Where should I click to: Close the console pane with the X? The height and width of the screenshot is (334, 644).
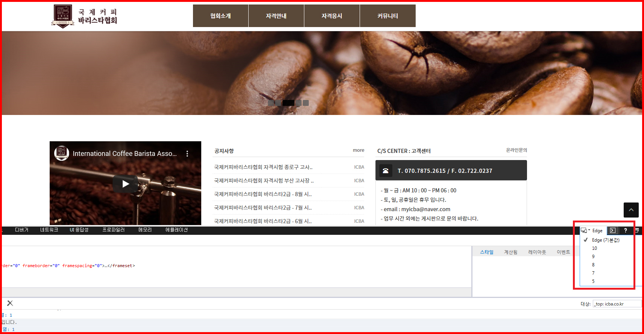tap(10, 303)
